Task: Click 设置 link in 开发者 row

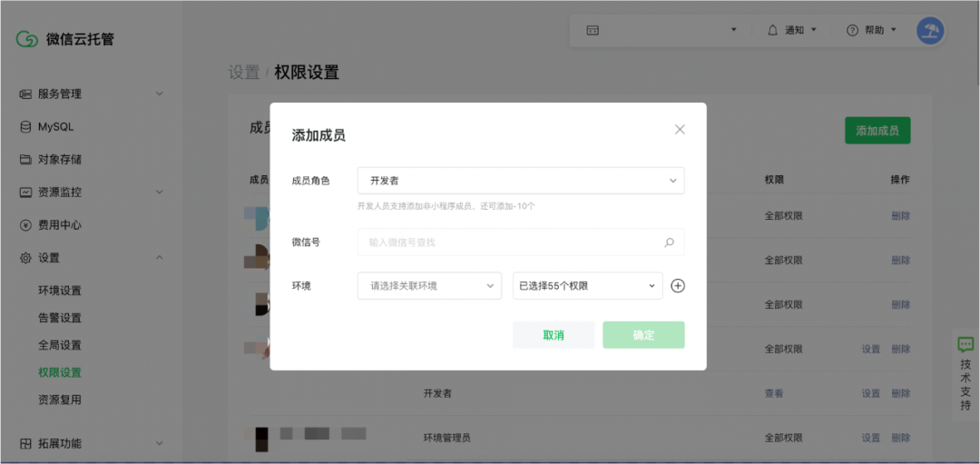Action: coord(870,393)
